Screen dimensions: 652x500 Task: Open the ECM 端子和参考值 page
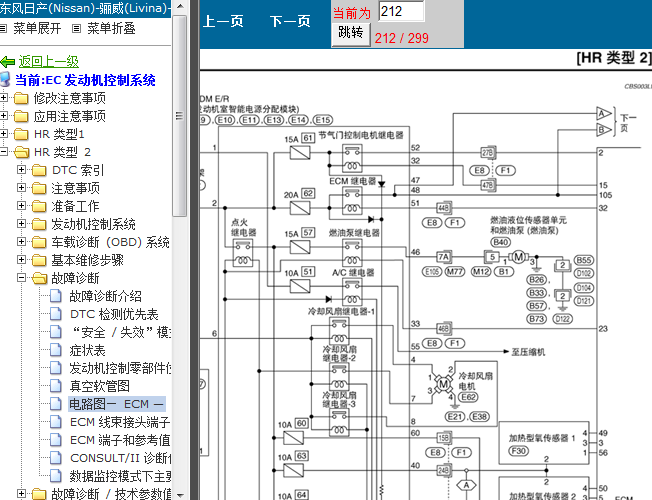[120, 440]
